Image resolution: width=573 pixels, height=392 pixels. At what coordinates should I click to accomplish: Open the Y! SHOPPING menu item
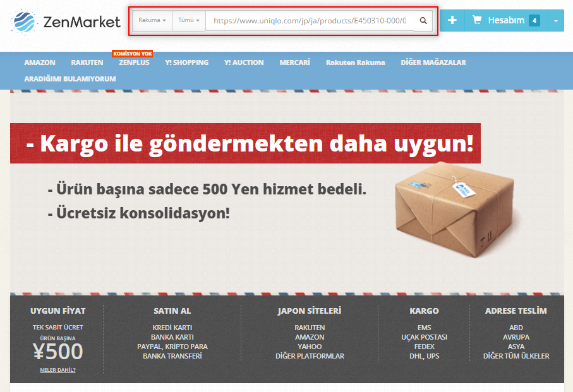click(187, 62)
